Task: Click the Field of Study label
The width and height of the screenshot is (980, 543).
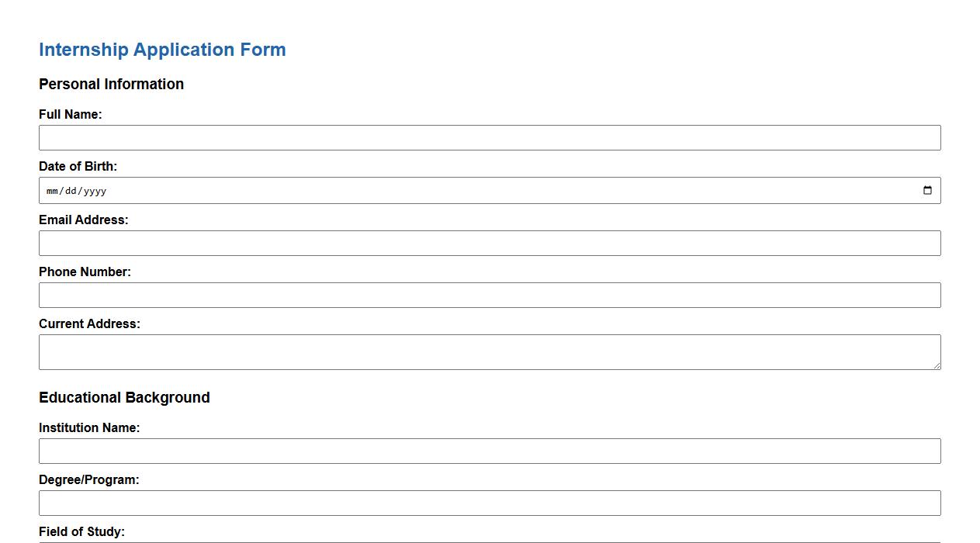Action: click(x=81, y=531)
